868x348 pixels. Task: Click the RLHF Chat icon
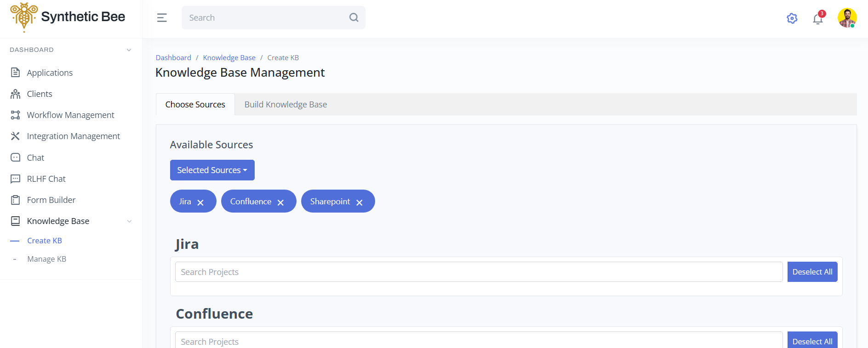[15, 179]
